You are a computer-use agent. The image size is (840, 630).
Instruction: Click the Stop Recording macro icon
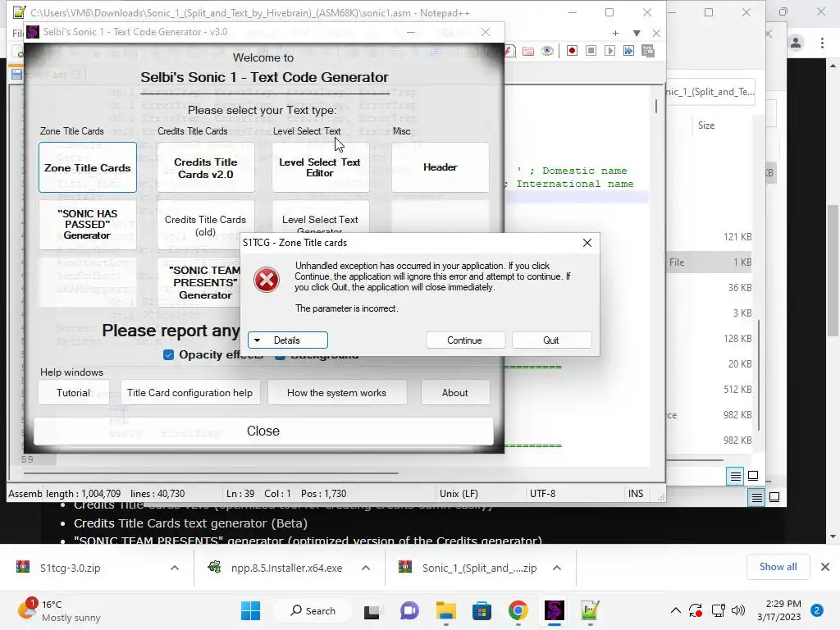tap(591, 51)
